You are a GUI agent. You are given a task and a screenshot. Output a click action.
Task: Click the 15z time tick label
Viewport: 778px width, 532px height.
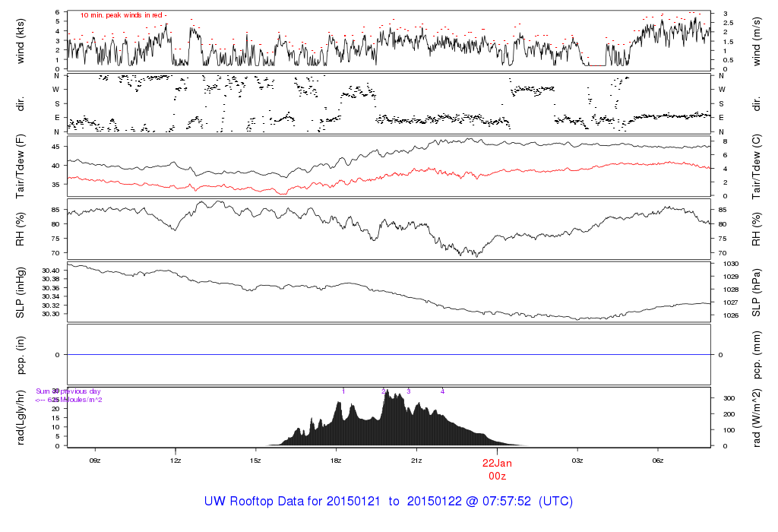point(256,461)
